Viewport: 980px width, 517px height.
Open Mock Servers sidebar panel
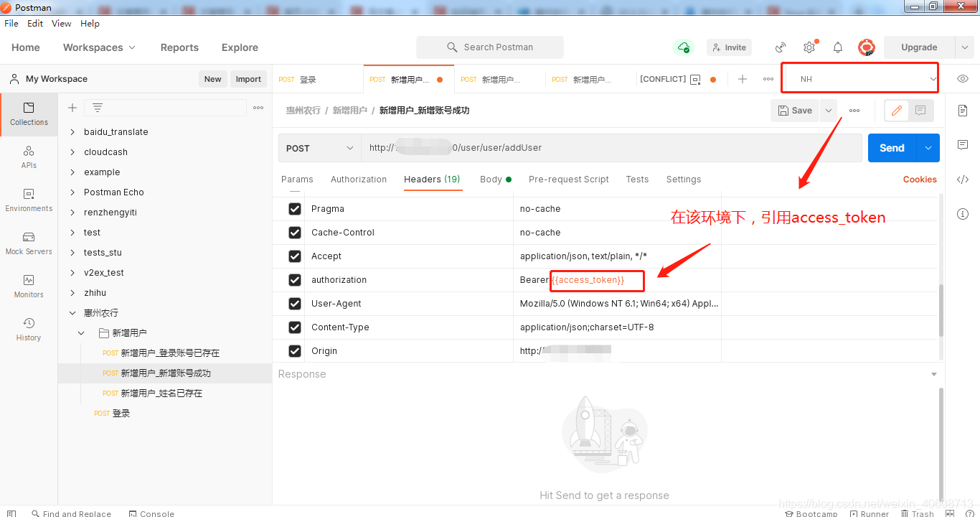pyautogui.click(x=29, y=243)
